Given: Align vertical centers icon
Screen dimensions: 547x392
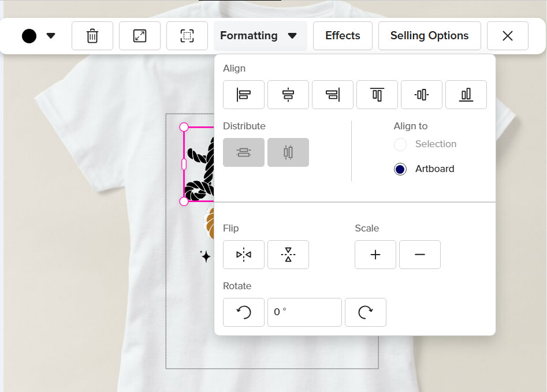Looking at the screenshot, I should (x=422, y=95).
